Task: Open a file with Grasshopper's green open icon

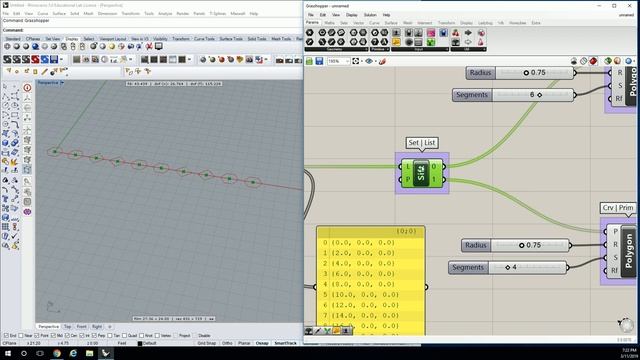Action: tap(309, 61)
